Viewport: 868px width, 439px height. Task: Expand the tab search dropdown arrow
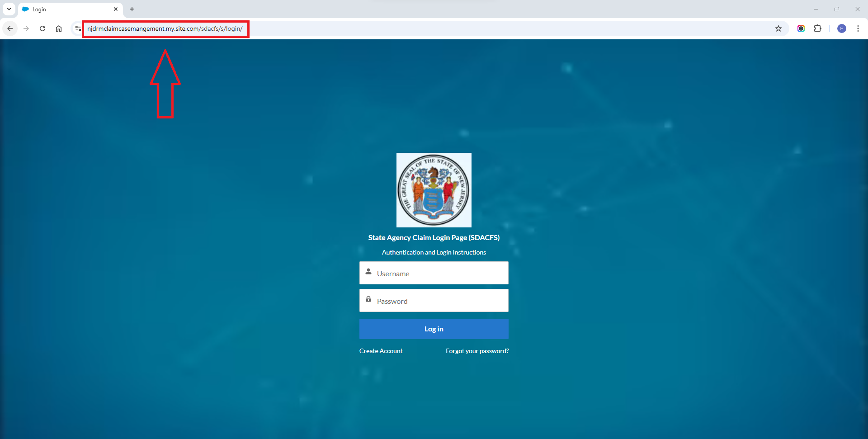(9, 9)
